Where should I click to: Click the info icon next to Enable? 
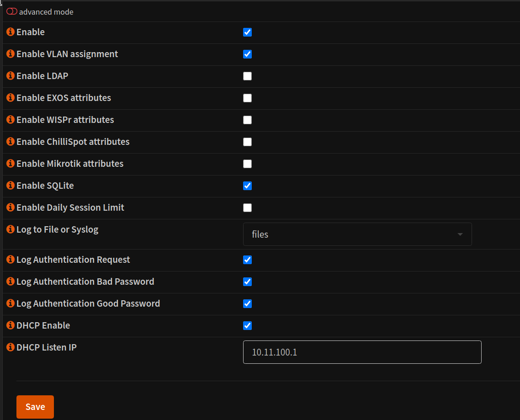point(10,32)
